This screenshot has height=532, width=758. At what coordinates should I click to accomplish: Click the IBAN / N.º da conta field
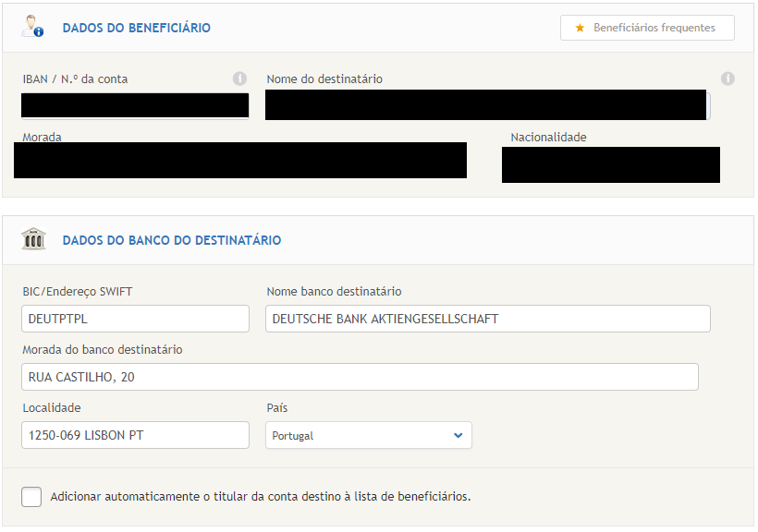135,105
